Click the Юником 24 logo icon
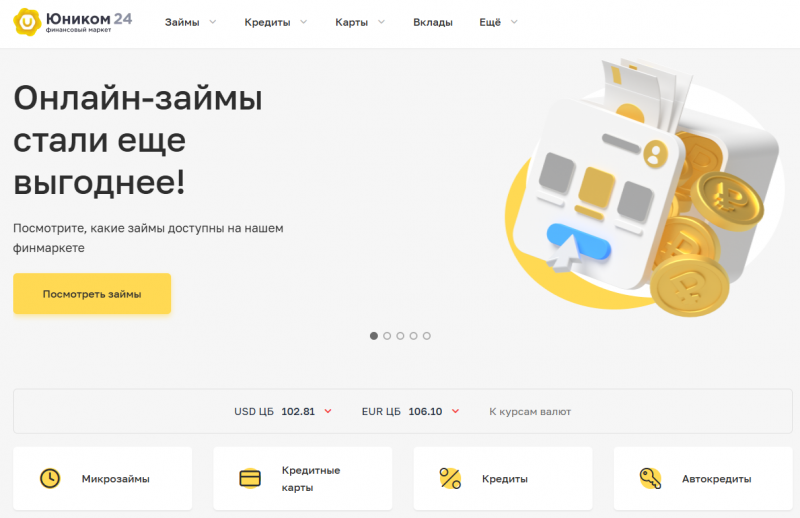 coord(27,22)
